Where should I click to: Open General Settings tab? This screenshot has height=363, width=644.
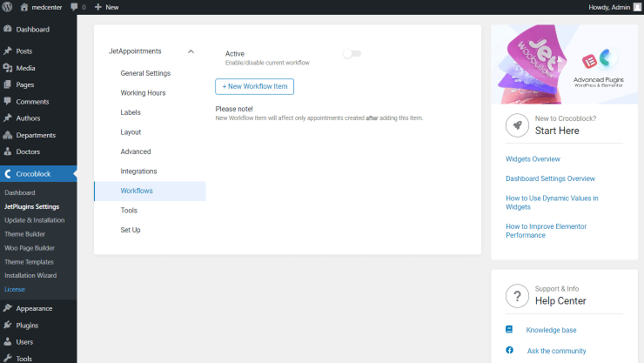coord(145,73)
